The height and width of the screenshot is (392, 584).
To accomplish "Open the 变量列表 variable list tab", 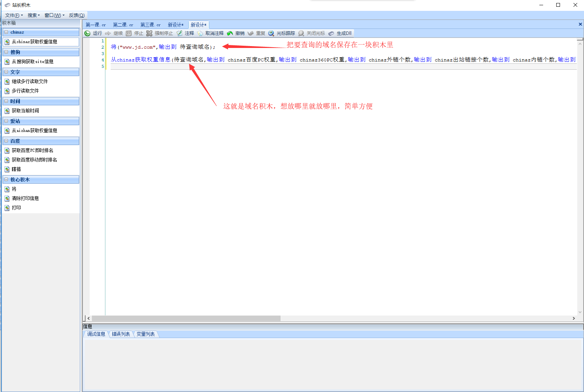I will [x=146, y=334].
